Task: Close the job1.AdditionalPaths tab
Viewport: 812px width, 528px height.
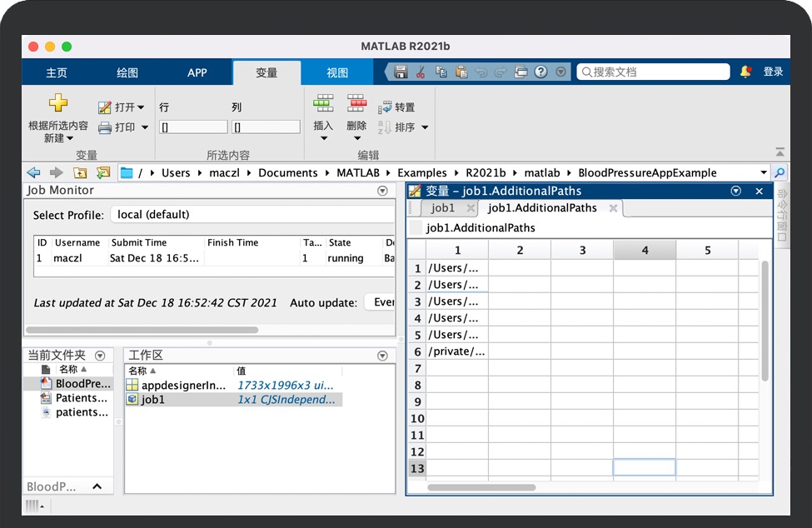Action: 614,208
